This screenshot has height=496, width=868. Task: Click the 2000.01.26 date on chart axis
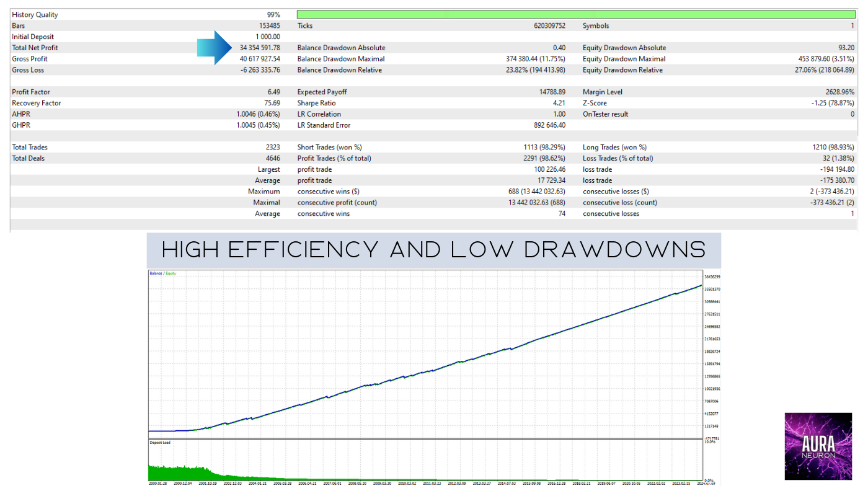[159, 483]
